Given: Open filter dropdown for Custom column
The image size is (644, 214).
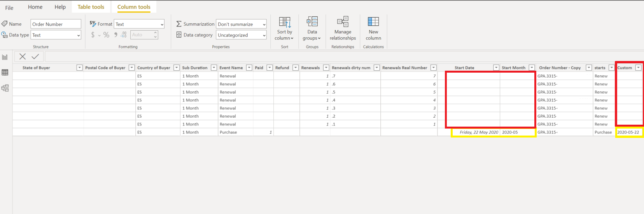Looking at the screenshot, I should [638, 68].
